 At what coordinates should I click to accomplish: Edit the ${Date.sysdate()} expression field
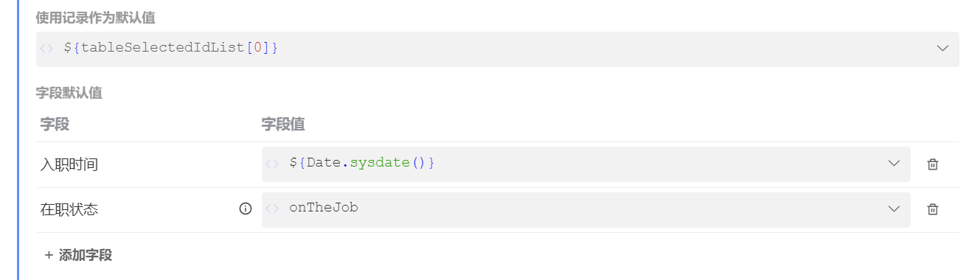[x=586, y=164]
